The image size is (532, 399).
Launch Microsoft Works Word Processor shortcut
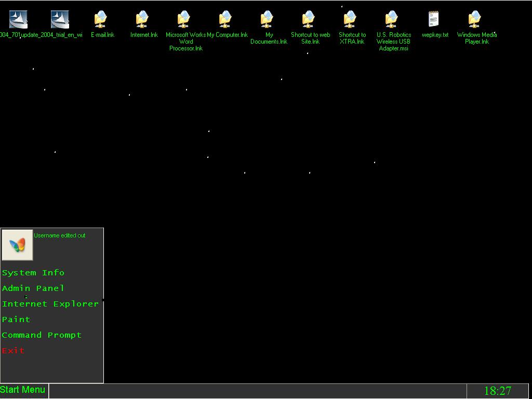point(184,20)
